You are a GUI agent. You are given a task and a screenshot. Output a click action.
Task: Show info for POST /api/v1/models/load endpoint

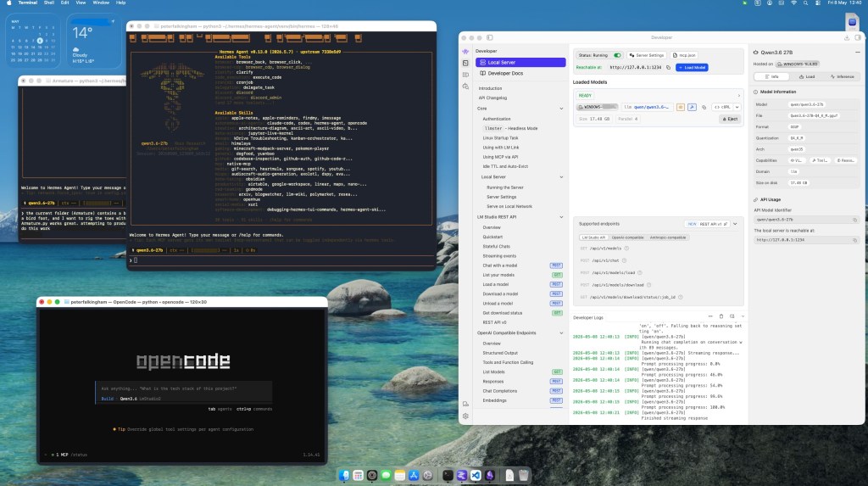click(639, 272)
